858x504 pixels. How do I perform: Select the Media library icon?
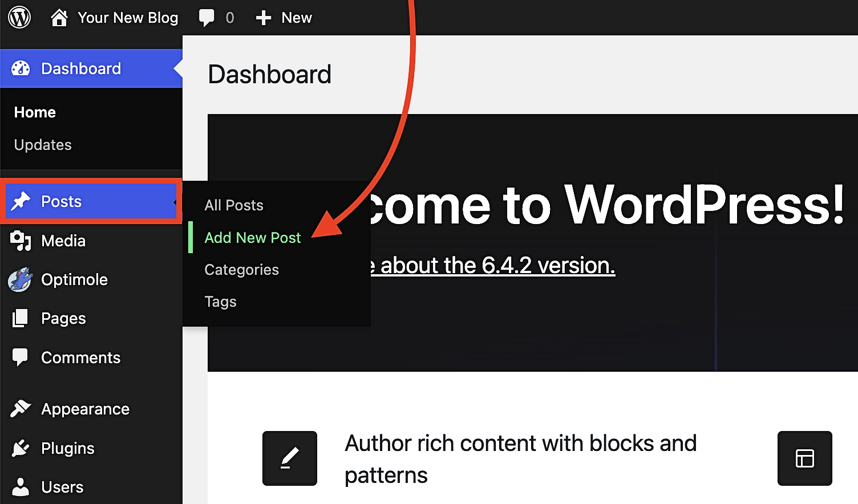point(21,241)
